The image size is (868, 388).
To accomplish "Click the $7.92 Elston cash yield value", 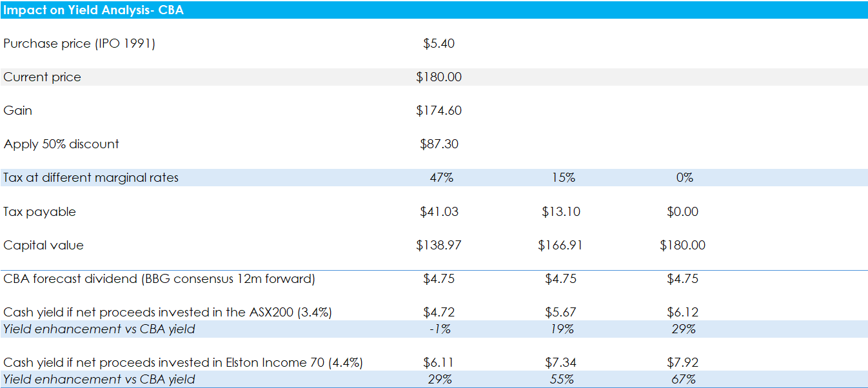I will click(x=683, y=363).
